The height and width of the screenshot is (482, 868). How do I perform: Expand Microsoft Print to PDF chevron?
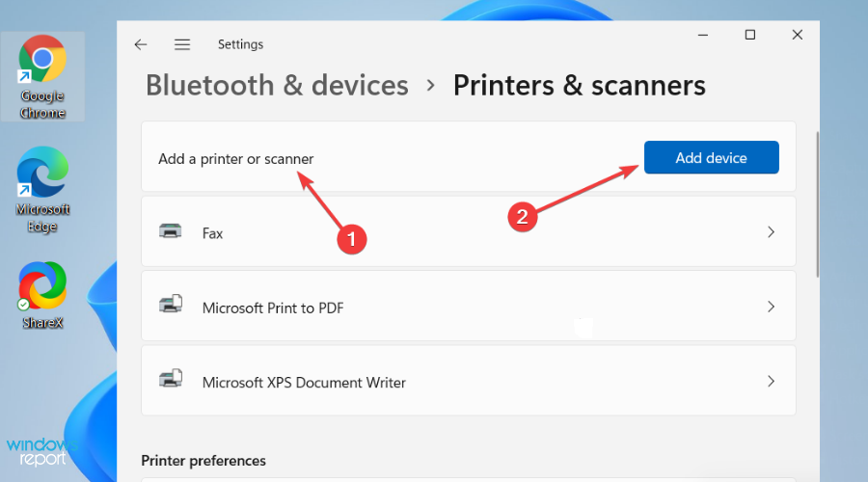point(772,307)
